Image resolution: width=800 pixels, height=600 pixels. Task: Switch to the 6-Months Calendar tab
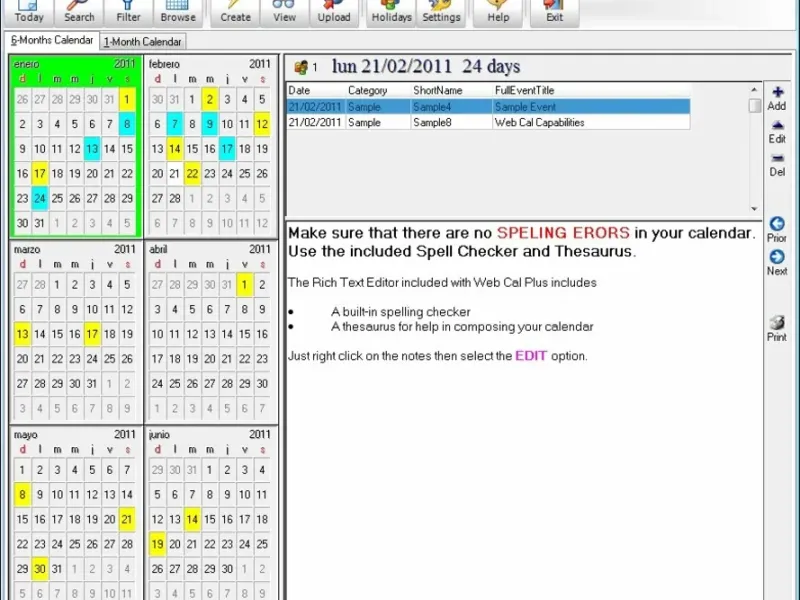pos(52,40)
